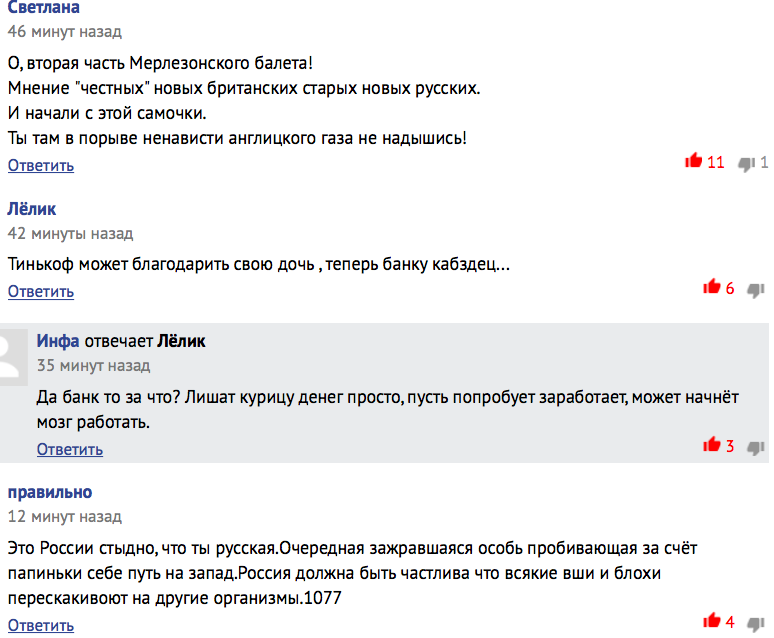
Task: Dislike Светлана's comment with thumbs down
Action: pos(746,163)
